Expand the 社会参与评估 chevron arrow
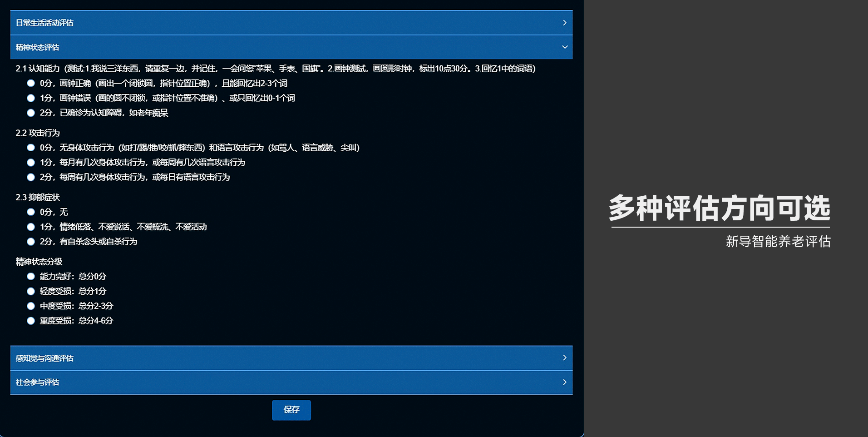This screenshot has width=868, height=437. 564,382
